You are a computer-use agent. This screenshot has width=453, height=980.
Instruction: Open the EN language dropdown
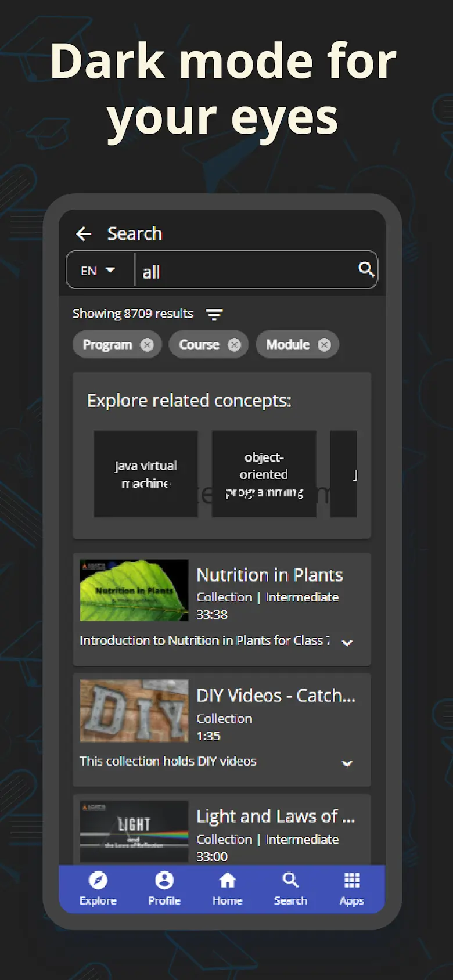click(98, 271)
